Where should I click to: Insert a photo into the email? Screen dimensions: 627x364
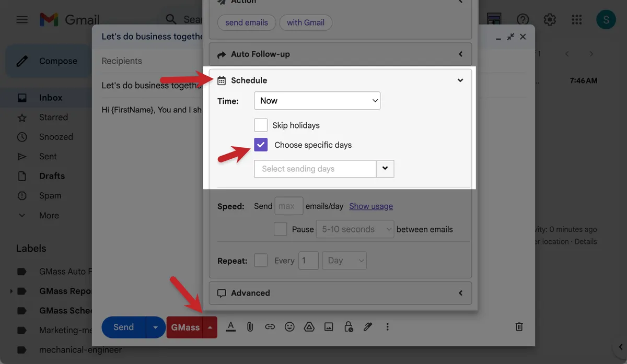click(329, 327)
